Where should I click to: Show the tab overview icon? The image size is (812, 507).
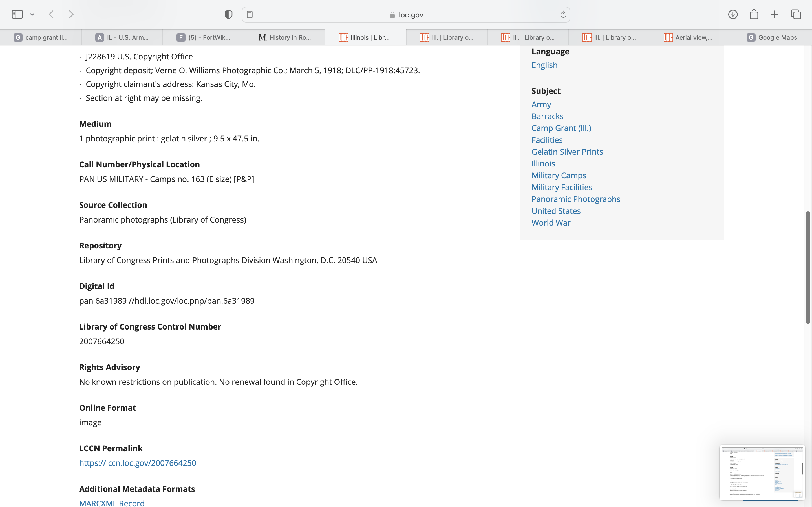pyautogui.click(x=796, y=14)
